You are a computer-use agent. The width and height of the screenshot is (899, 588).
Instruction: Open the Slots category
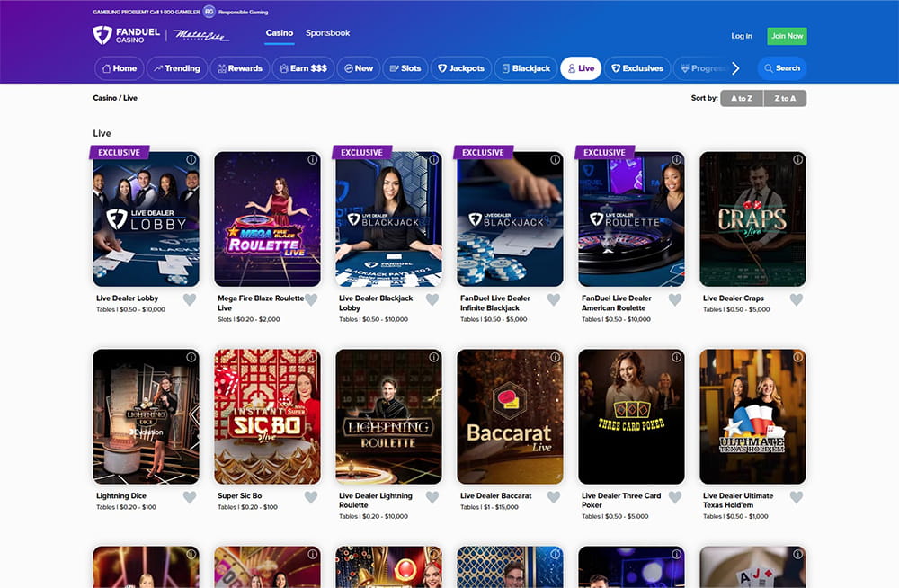click(405, 68)
